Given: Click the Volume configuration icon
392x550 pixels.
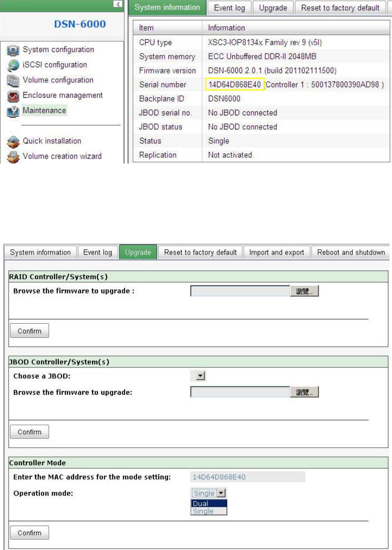Looking at the screenshot, I should tap(13, 81).
